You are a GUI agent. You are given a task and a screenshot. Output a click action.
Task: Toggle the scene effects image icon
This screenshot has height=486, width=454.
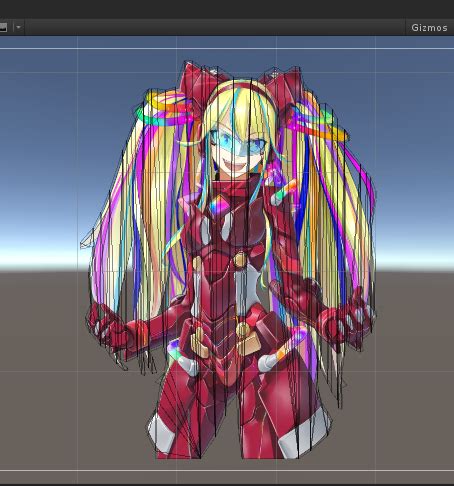point(3,27)
